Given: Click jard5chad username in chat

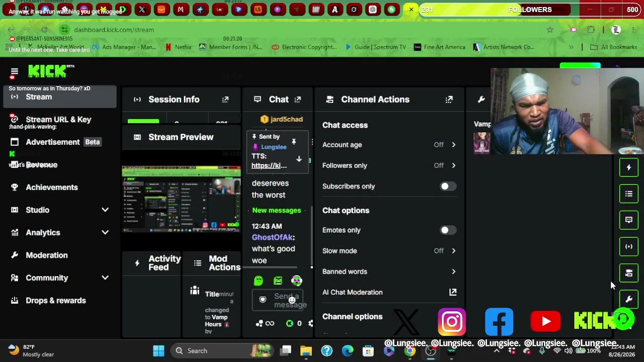Looking at the screenshot, I should (x=287, y=119).
